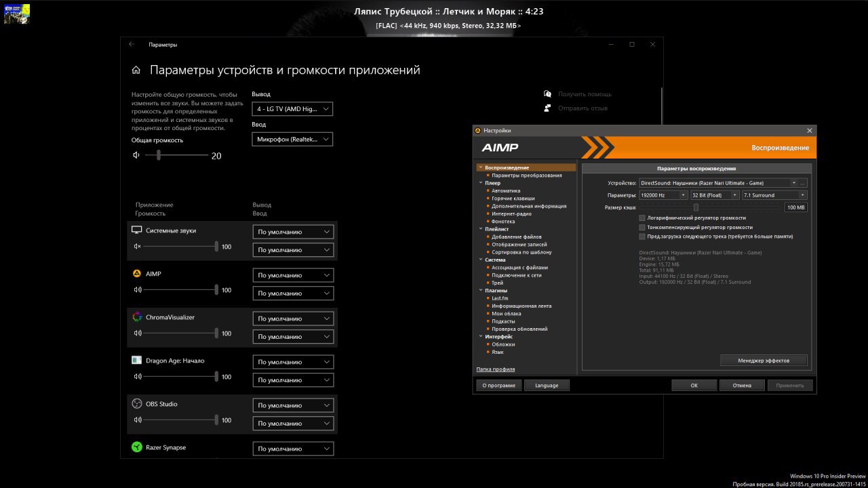Select Автоматика in the Плеер section
This screenshot has height=488, width=868.
[506, 191]
